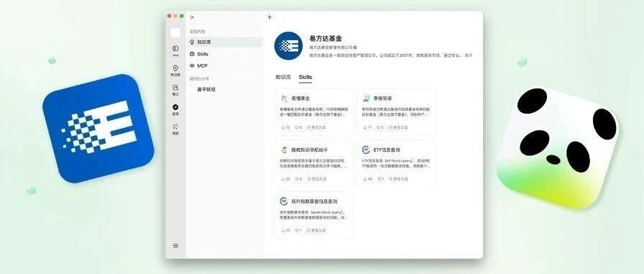Select MCP in the sidebar list
This screenshot has height=274, width=644.
point(225,65)
